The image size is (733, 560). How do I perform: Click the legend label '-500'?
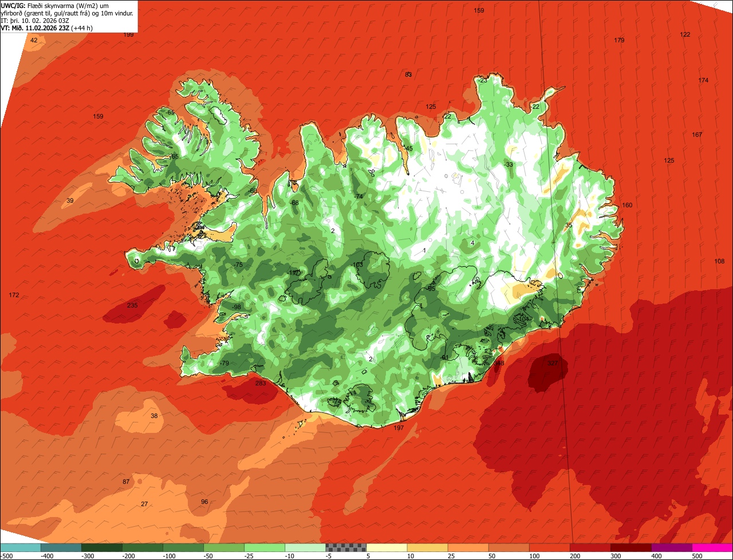point(7,556)
